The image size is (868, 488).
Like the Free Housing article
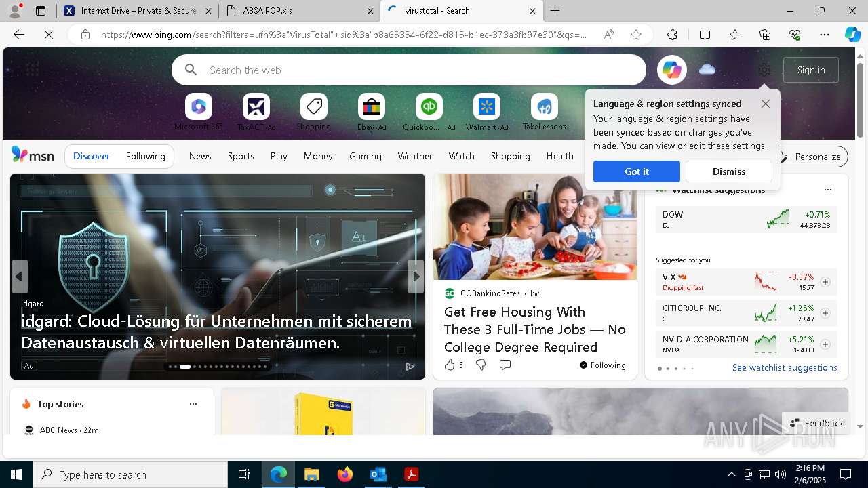[450, 365]
